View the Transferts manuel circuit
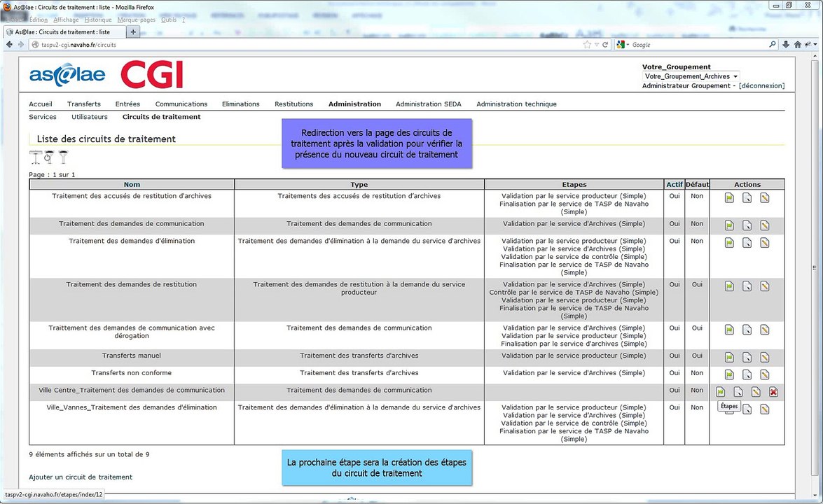823x504 pixels. click(x=747, y=358)
